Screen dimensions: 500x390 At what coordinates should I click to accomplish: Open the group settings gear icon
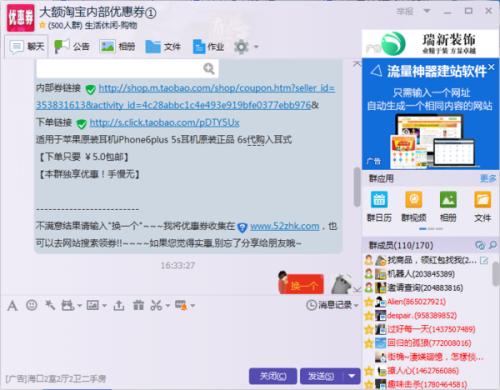[x=241, y=47]
